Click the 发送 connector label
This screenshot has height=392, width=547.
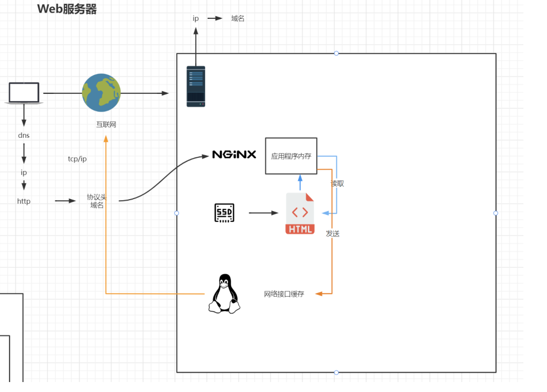point(333,234)
